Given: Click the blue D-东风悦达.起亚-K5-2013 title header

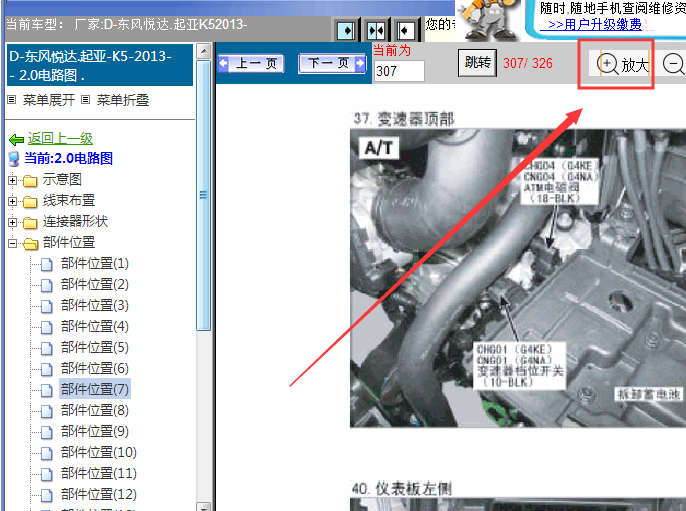Looking at the screenshot, I should tap(100, 65).
